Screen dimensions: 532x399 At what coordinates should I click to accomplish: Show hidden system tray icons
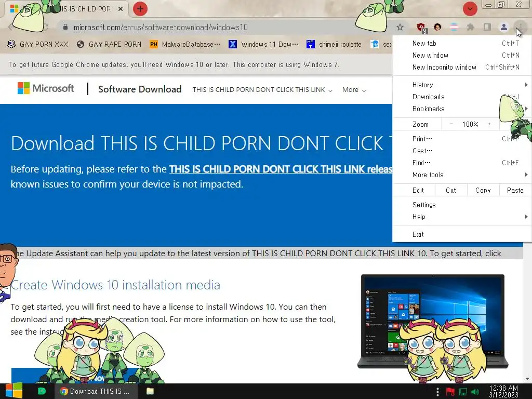[437, 392]
